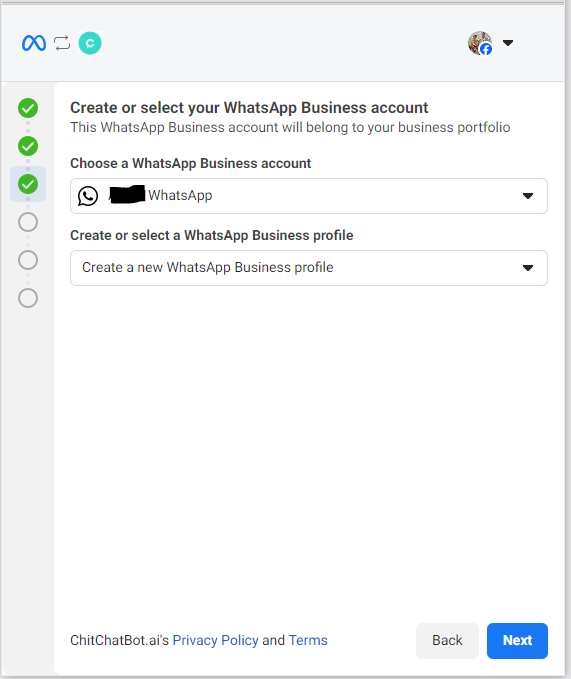Click WhatsApp logo in account dropdown
The image size is (571, 679).
88,196
